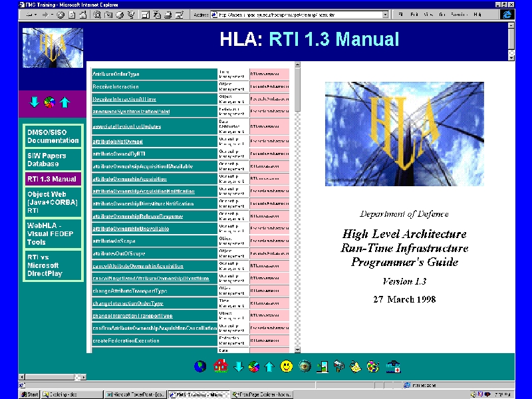Image resolution: width=532 pixels, height=399 pixels.
Task: Open the View menu
Action: click(428, 15)
